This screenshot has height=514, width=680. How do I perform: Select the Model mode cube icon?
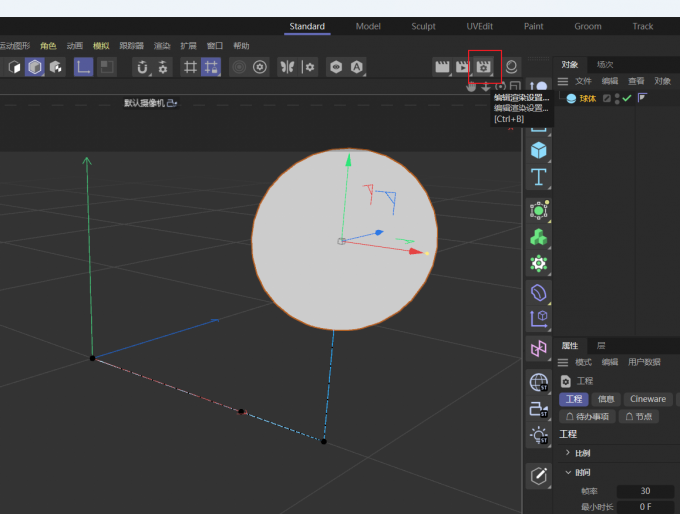14,67
